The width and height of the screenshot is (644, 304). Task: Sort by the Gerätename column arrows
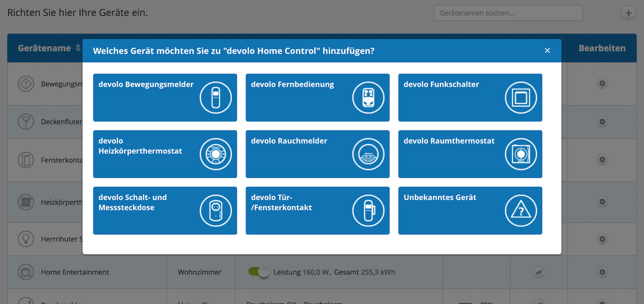click(x=78, y=48)
